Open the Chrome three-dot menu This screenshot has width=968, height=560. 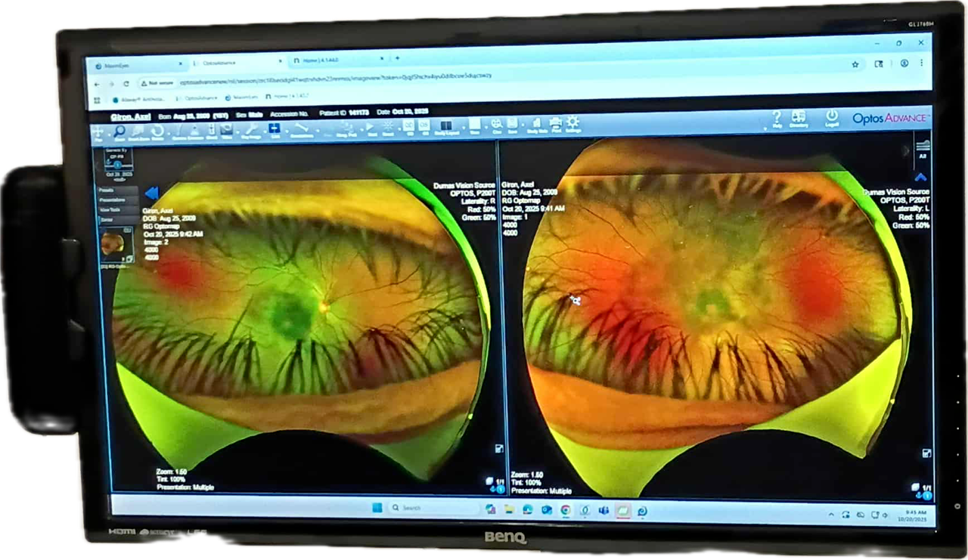921,63
